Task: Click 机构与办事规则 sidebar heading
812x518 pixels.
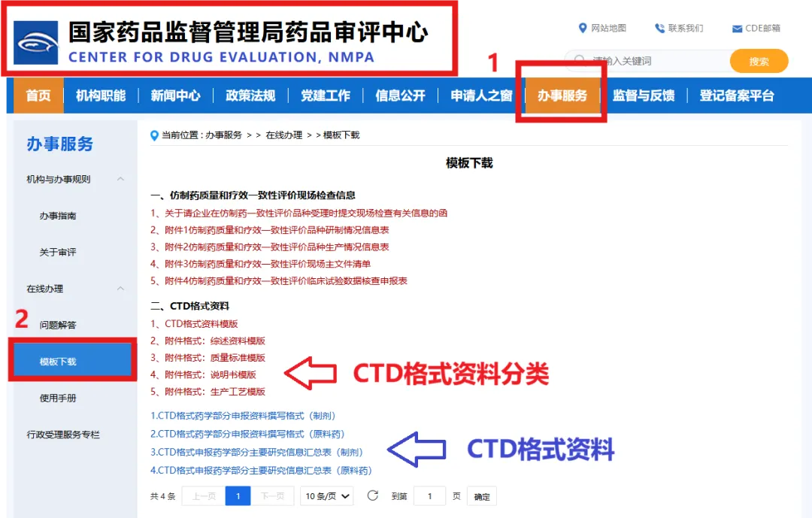Action: pos(59,179)
